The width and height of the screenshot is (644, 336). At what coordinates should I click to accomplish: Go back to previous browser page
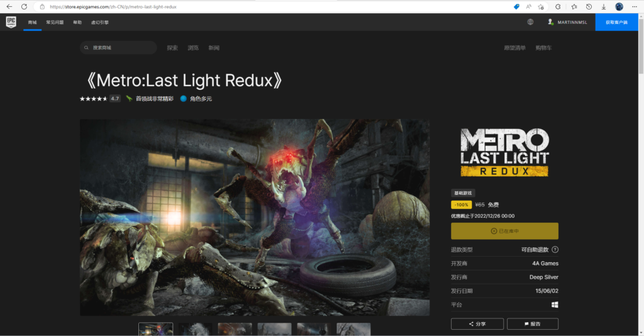(9, 6)
